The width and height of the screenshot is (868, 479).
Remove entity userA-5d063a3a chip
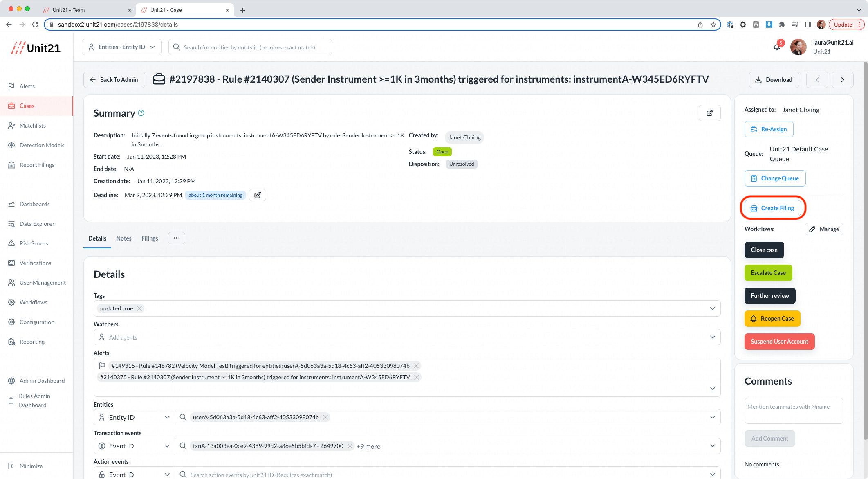pos(325,417)
